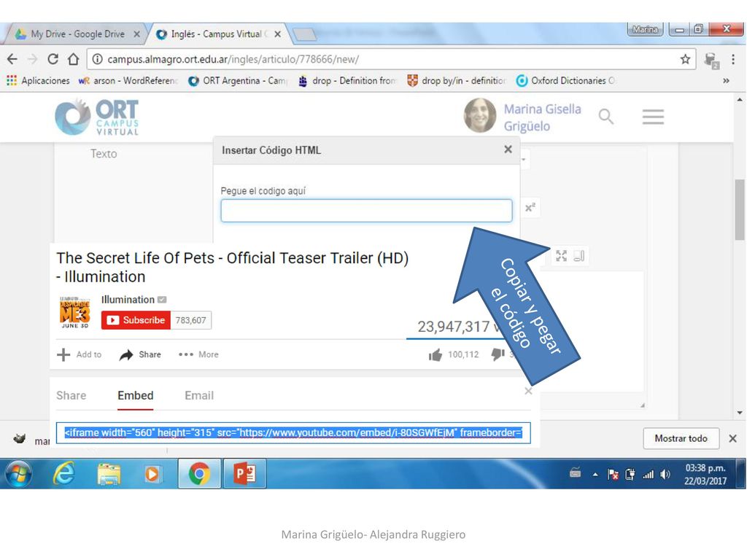
Task: Go back with the browser back arrow
Action: 12,59
